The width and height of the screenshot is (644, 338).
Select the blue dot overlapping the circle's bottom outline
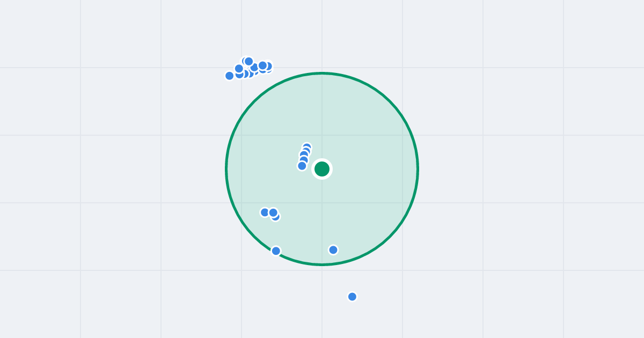pyautogui.click(x=276, y=251)
